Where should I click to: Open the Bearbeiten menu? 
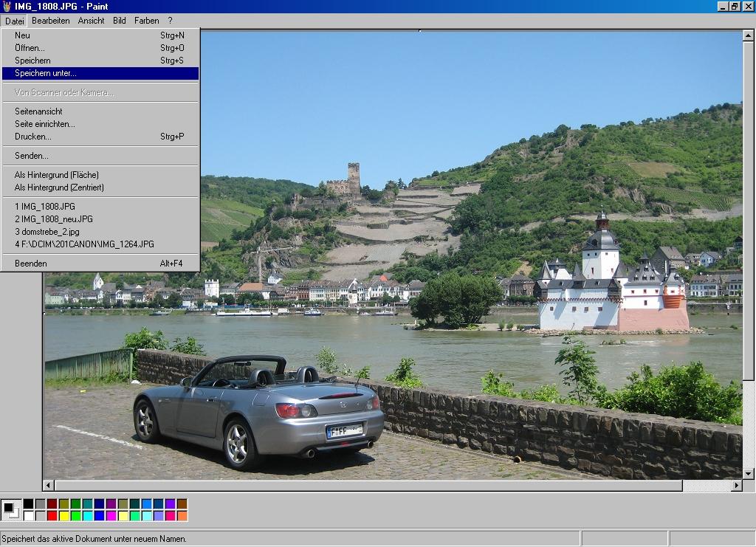pyautogui.click(x=50, y=21)
